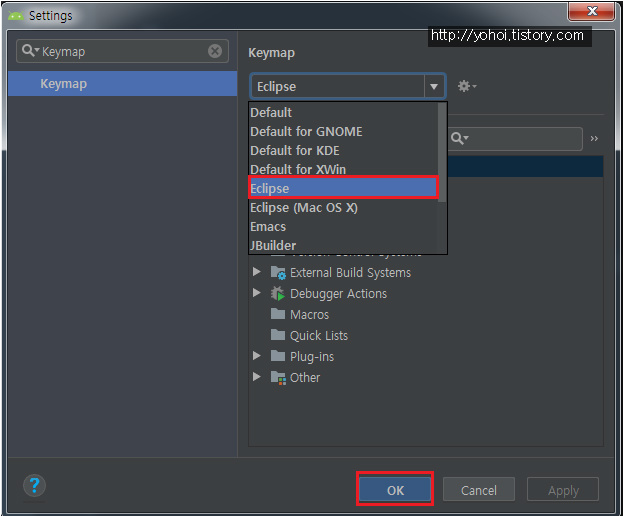Toggle the keymap dropdown arrow
Image resolution: width=623 pixels, height=516 pixels.
[434, 86]
